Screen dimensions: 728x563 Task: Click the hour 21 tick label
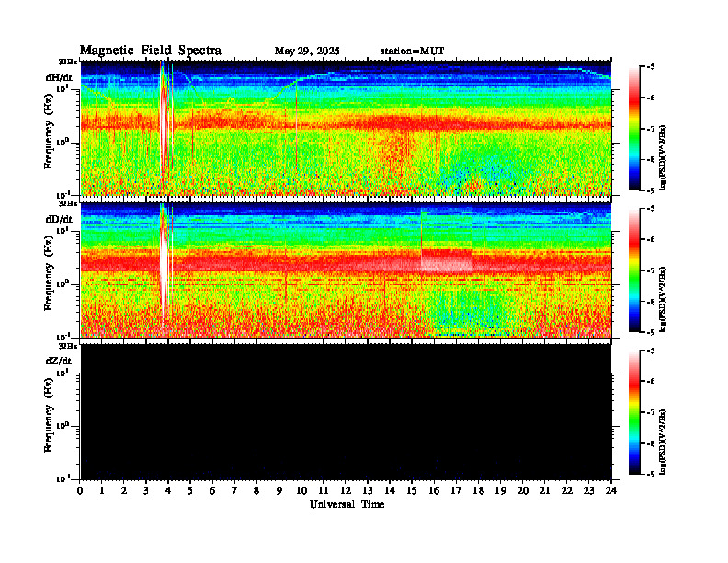click(x=544, y=490)
